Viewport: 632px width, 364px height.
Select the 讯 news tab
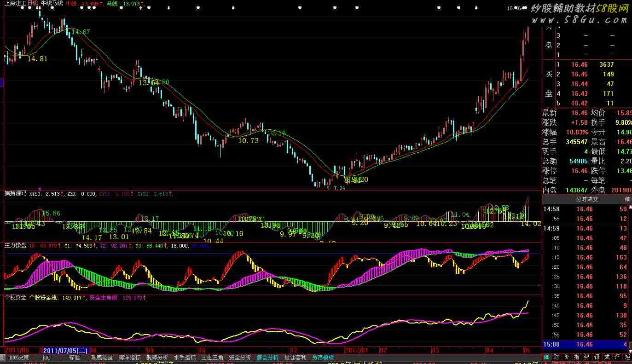[597, 357]
